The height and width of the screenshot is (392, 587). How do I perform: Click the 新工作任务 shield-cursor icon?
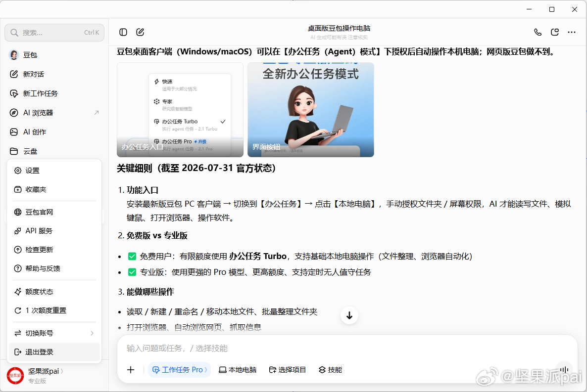tap(14, 93)
